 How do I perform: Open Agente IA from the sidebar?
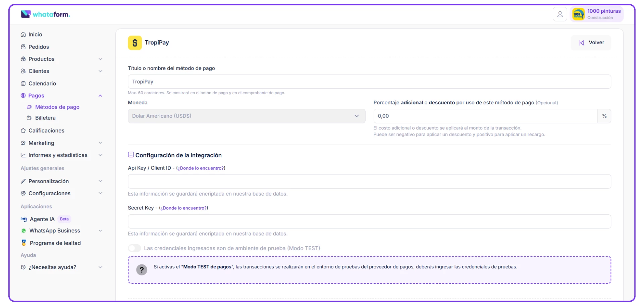pos(42,219)
